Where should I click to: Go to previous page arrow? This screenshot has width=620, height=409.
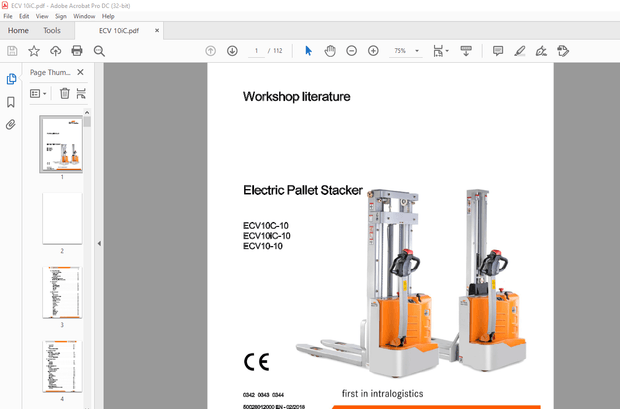(210, 51)
